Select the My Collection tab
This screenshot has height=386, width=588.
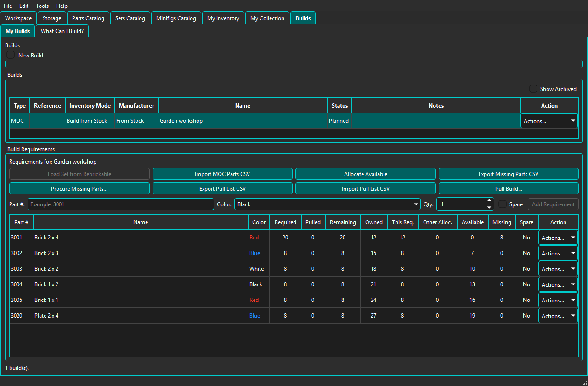267,18
